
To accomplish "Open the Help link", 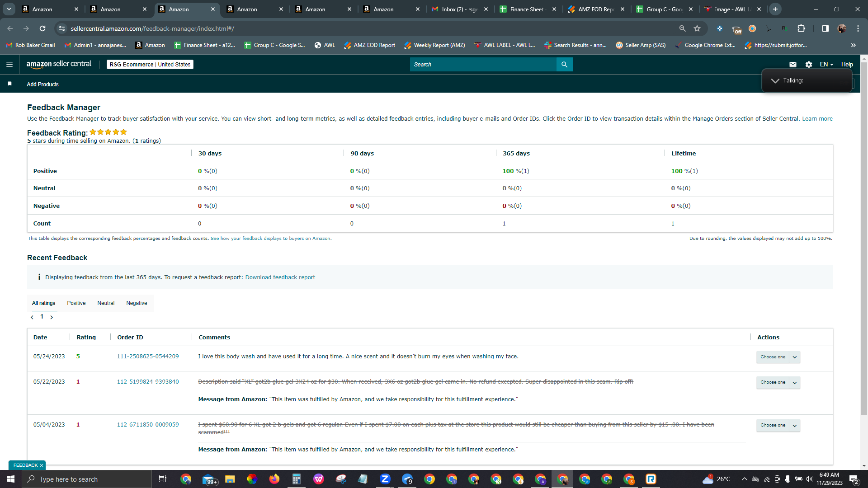I will point(847,65).
